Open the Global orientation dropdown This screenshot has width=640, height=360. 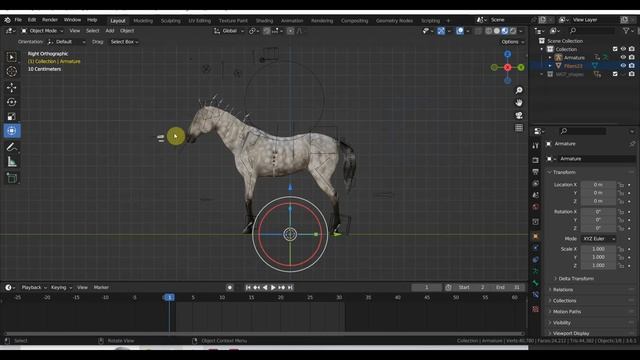[229, 31]
